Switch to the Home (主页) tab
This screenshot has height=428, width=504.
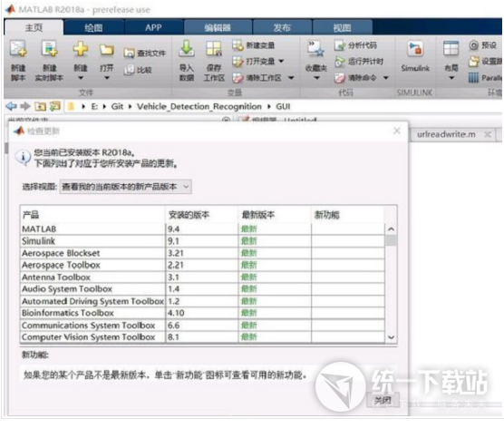coord(34,27)
